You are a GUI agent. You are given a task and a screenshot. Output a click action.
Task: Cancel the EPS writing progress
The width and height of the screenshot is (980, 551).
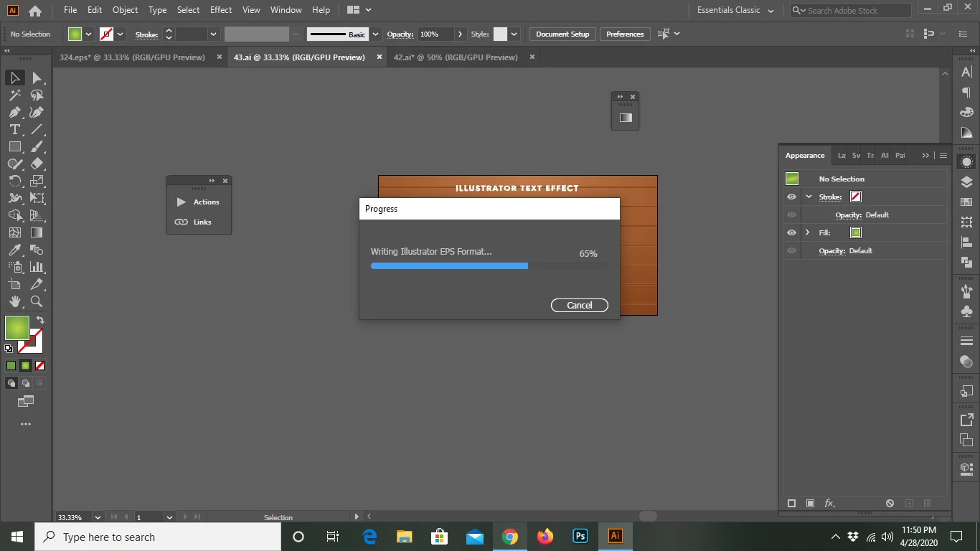click(x=580, y=305)
